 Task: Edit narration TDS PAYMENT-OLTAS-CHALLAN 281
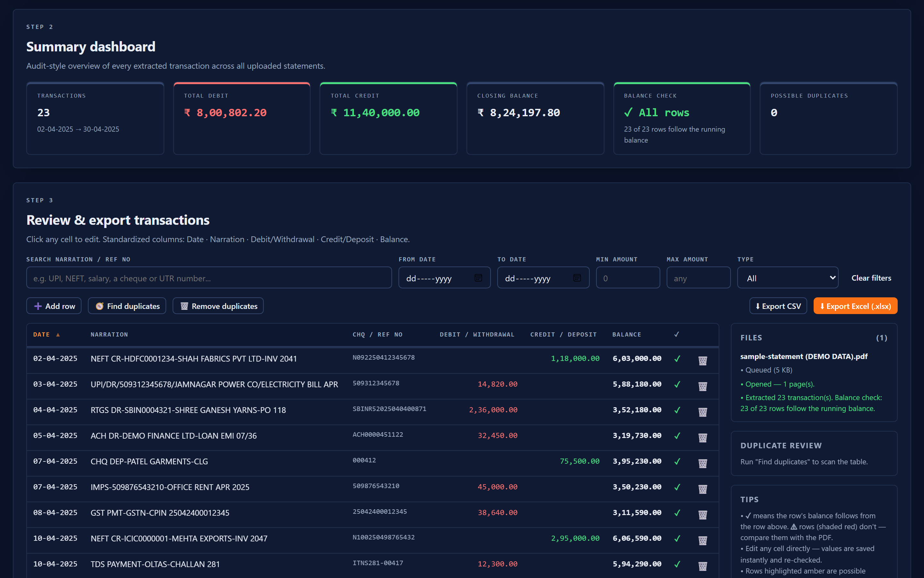pos(155,564)
